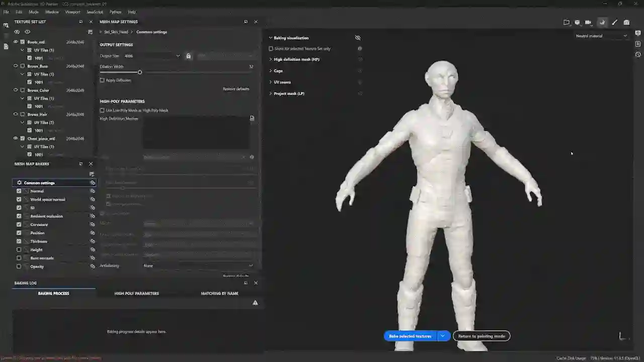644x362 pixels.
Task: Open the Neutral material dropdown
Action: click(602, 36)
